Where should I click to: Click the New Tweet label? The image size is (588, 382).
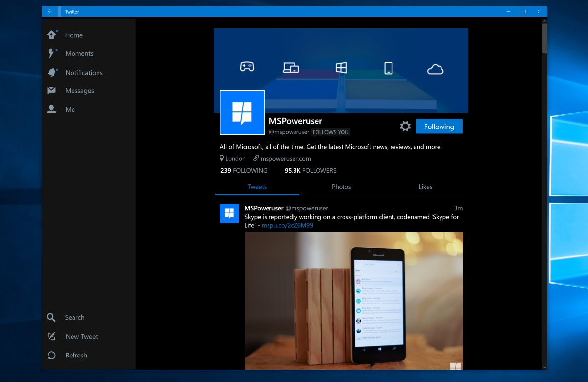click(x=82, y=337)
